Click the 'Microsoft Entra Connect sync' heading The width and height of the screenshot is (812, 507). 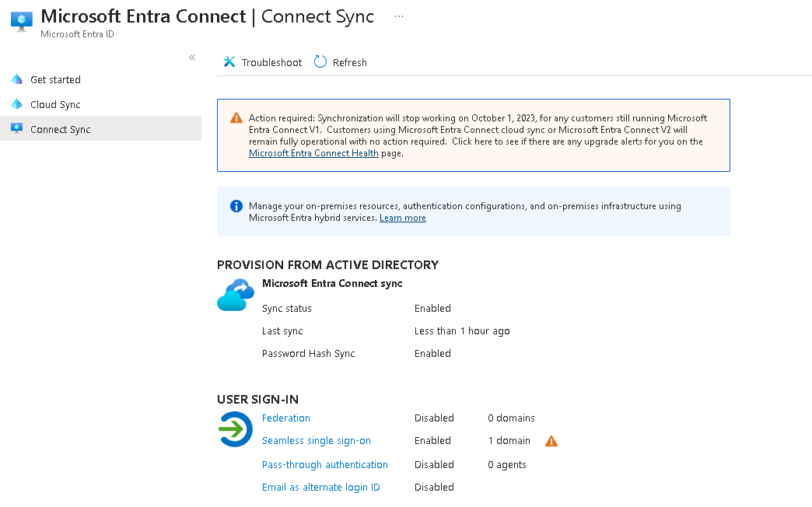pos(332,283)
